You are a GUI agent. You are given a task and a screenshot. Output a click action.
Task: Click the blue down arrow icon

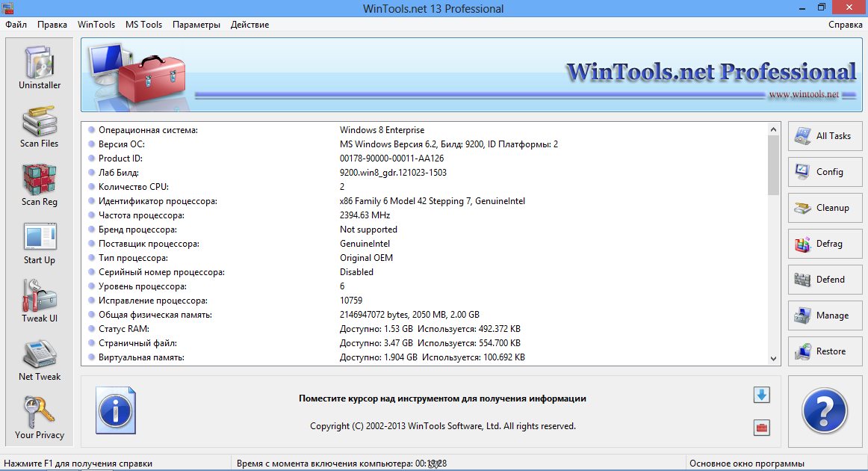point(761,395)
